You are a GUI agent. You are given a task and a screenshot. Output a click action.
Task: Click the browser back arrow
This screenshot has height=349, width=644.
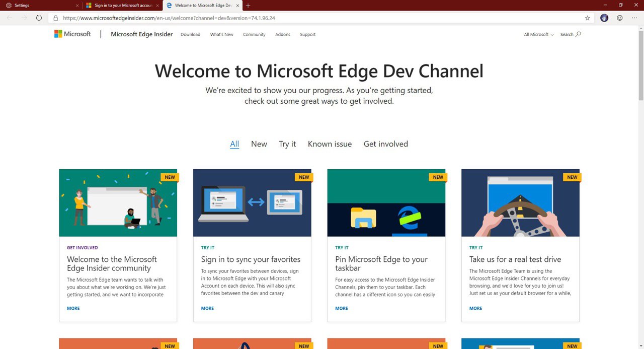(x=10, y=18)
